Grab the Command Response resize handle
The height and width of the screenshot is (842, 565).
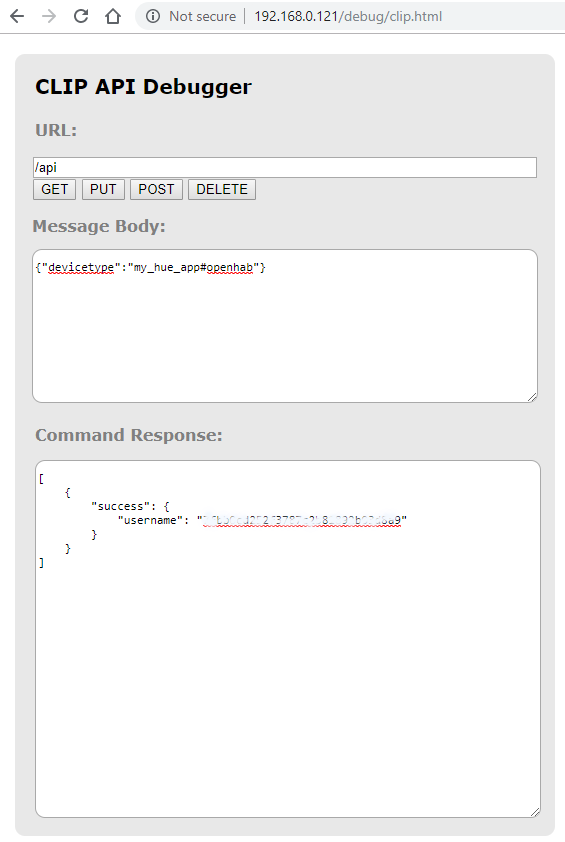[535, 812]
